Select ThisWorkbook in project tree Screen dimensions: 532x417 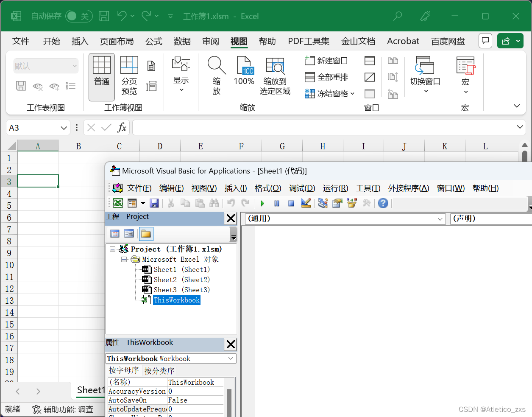pyautogui.click(x=176, y=300)
